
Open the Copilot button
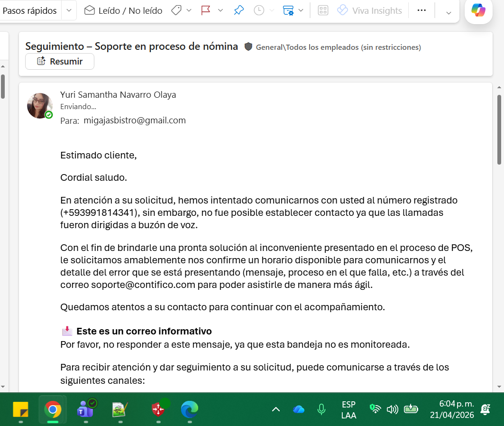click(478, 10)
